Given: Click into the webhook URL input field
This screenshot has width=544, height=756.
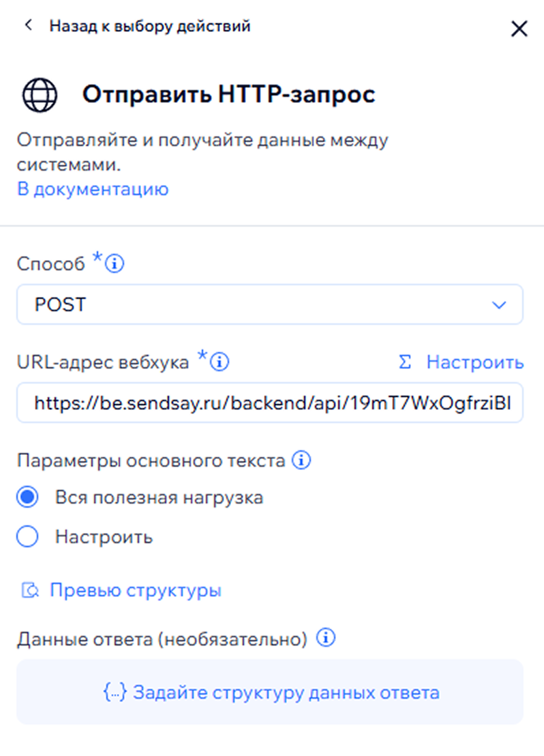Looking at the screenshot, I should pos(269,403).
